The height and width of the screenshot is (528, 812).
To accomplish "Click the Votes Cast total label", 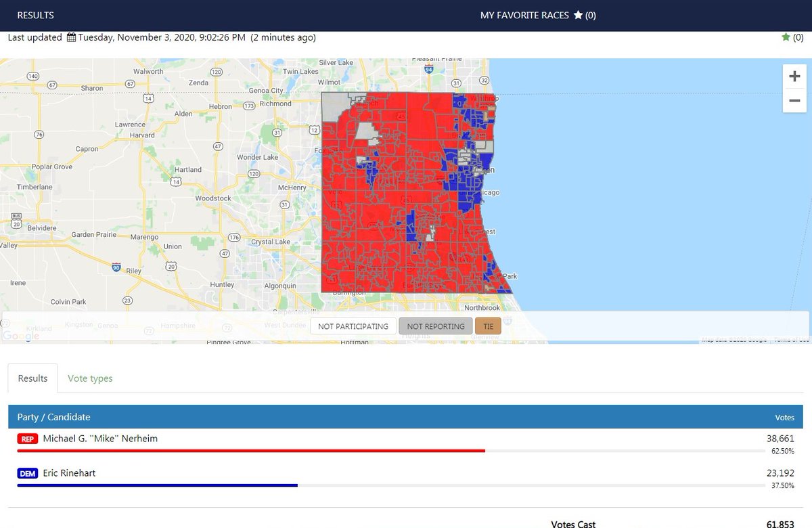I will pyautogui.click(x=573, y=523).
